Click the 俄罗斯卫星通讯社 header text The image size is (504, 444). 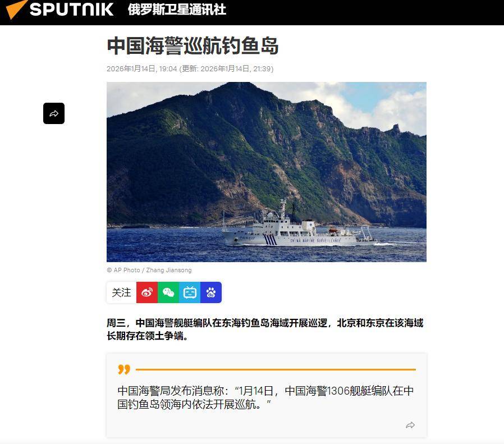177,10
